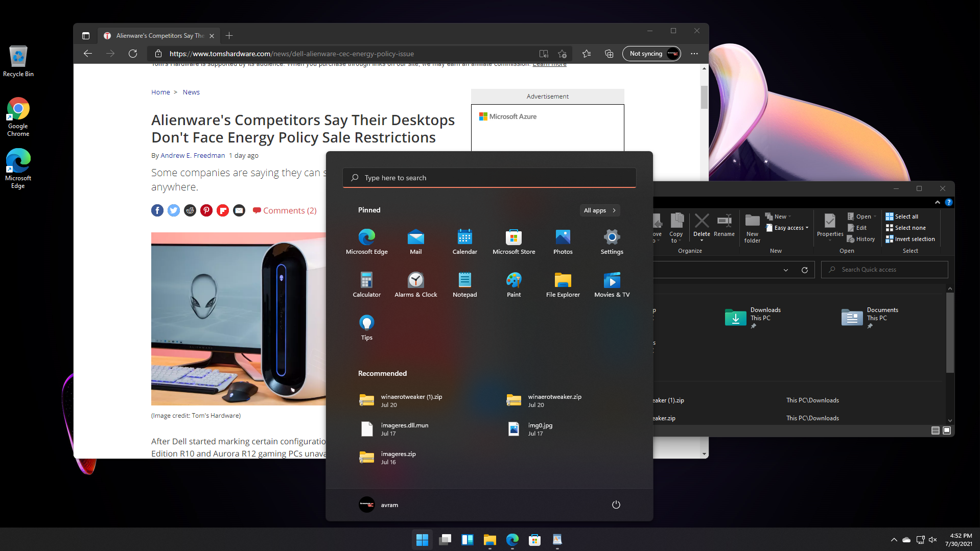The width and height of the screenshot is (980, 551).
Task: Click Delete in Explorer ribbon
Action: click(x=702, y=226)
